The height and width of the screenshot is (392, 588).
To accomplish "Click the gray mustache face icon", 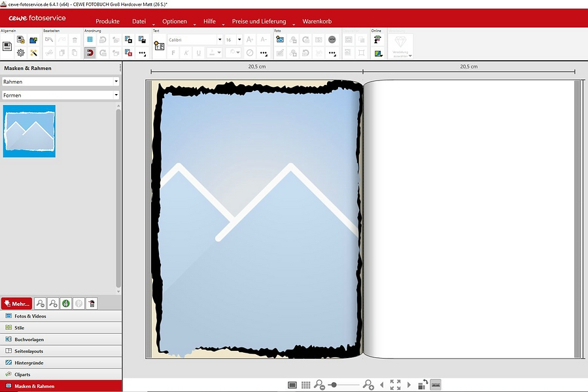I will [x=332, y=39].
